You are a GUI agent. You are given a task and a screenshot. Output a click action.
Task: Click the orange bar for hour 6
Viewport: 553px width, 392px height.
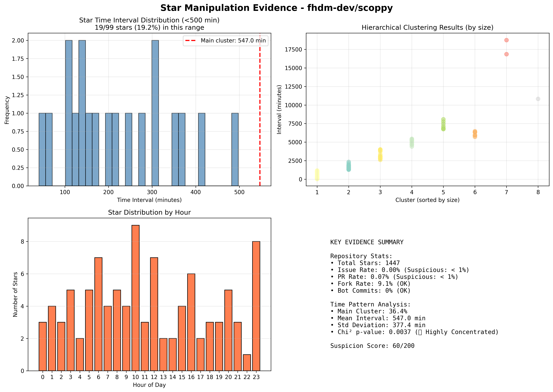(x=98, y=314)
